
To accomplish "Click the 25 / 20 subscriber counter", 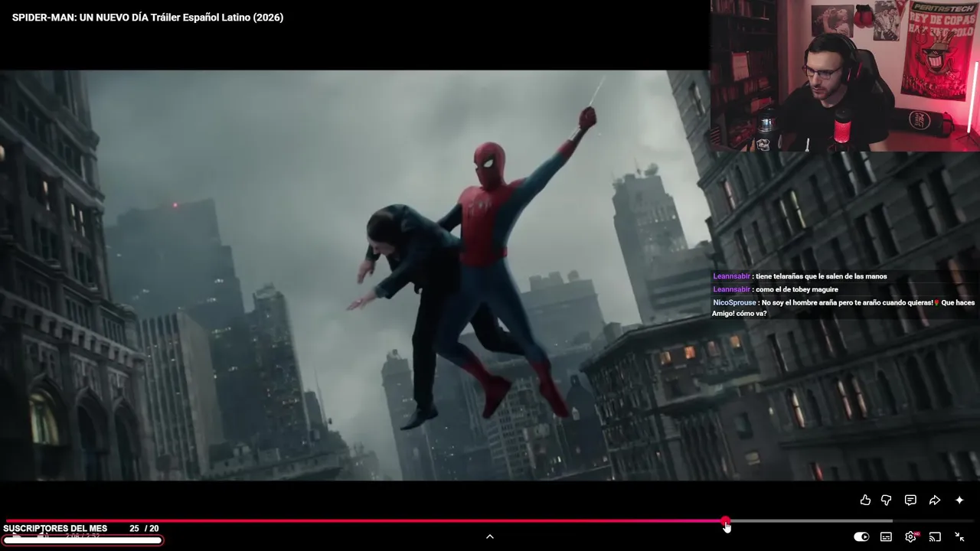I will [144, 528].
